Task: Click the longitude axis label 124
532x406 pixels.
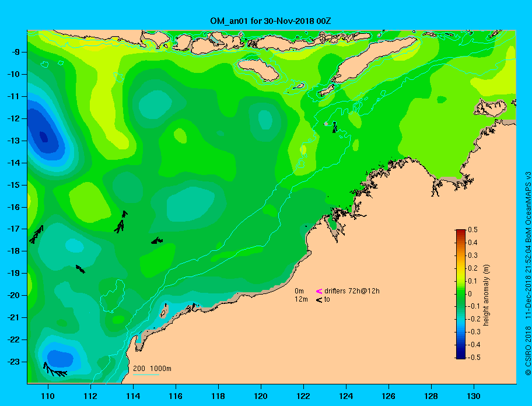Action: click(x=346, y=396)
